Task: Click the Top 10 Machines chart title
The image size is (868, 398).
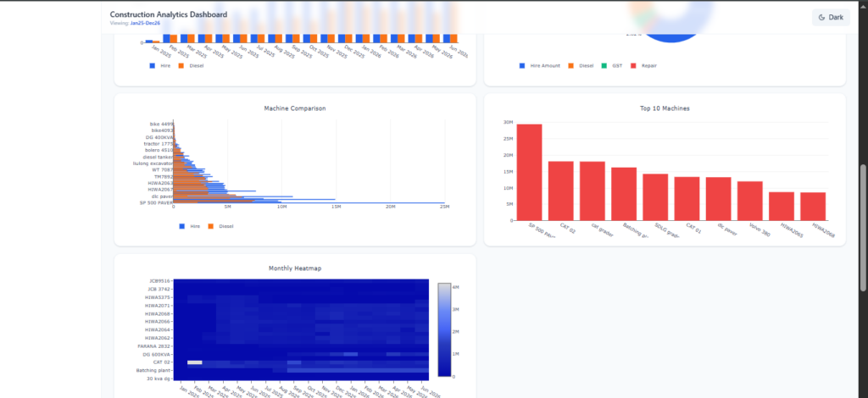Action: (665, 108)
